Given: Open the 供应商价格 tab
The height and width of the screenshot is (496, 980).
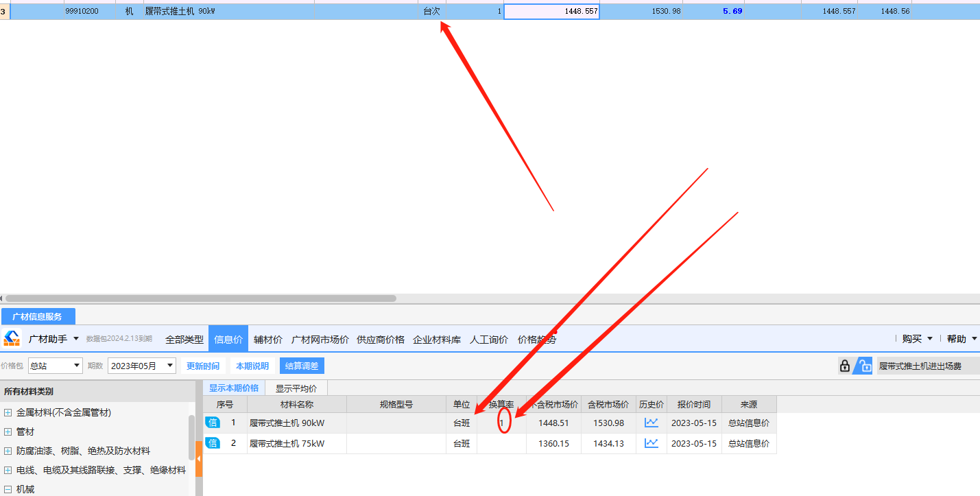Looking at the screenshot, I should pos(381,339).
